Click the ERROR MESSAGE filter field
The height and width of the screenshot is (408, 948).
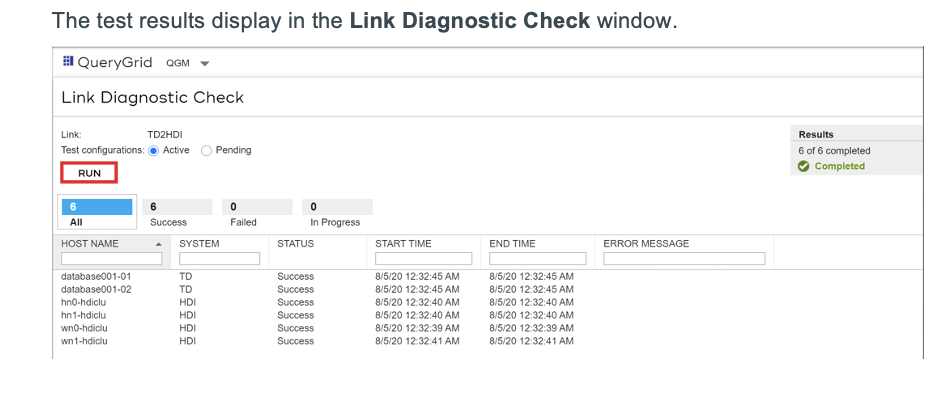684,258
